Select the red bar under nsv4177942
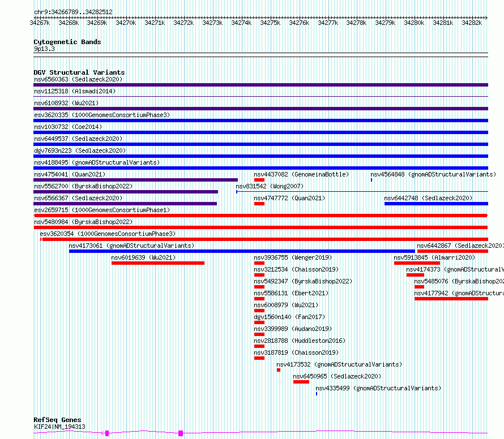 (x=451, y=299)
